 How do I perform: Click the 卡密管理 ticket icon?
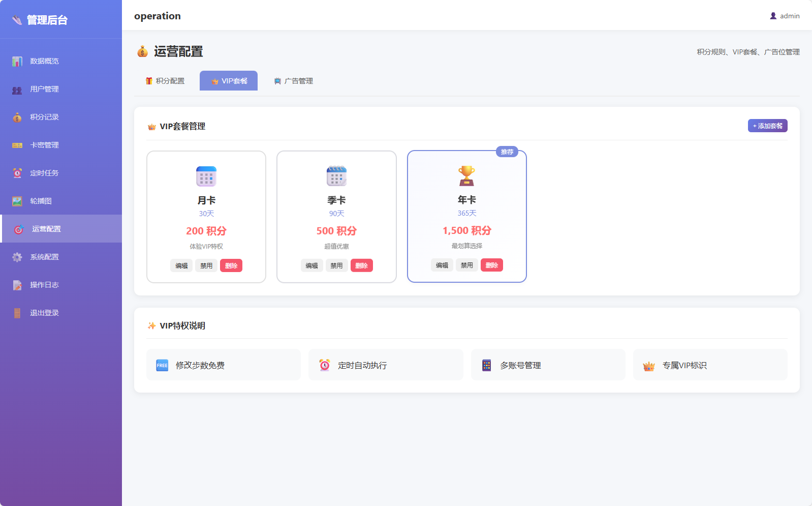coord(17,145)
